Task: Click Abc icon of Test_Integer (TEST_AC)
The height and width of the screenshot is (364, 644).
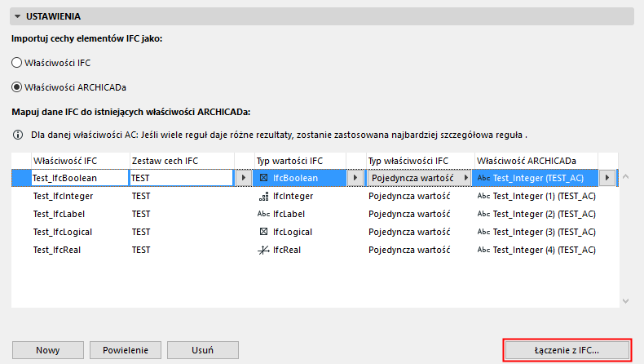Action: click(x=483, y=178)
